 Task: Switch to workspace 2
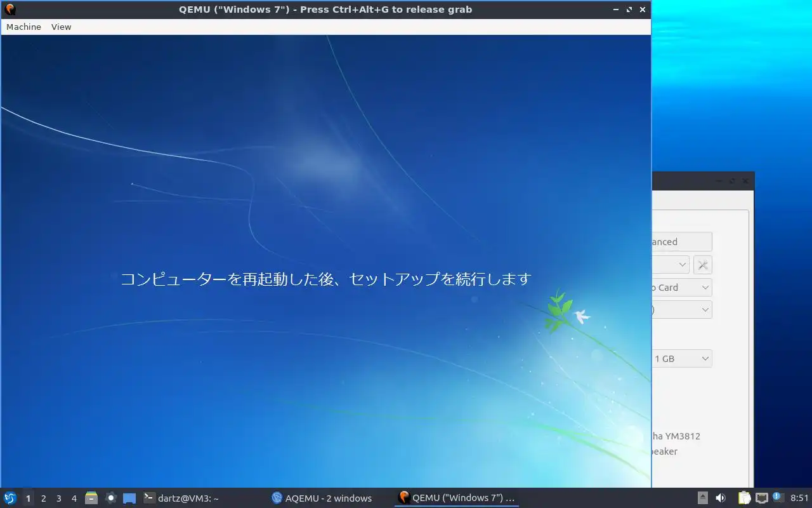[43, 498]
